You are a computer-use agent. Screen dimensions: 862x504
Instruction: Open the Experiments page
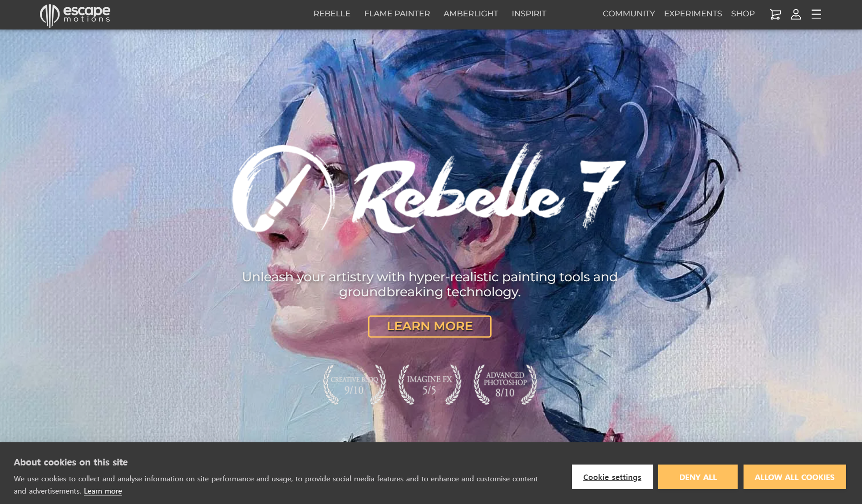[693, 14]
